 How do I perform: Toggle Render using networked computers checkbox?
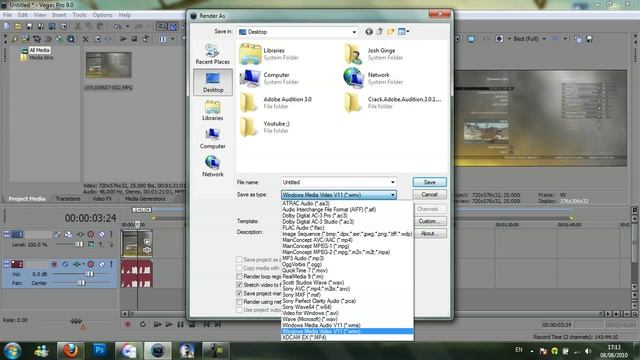click(x=239, y=302)
